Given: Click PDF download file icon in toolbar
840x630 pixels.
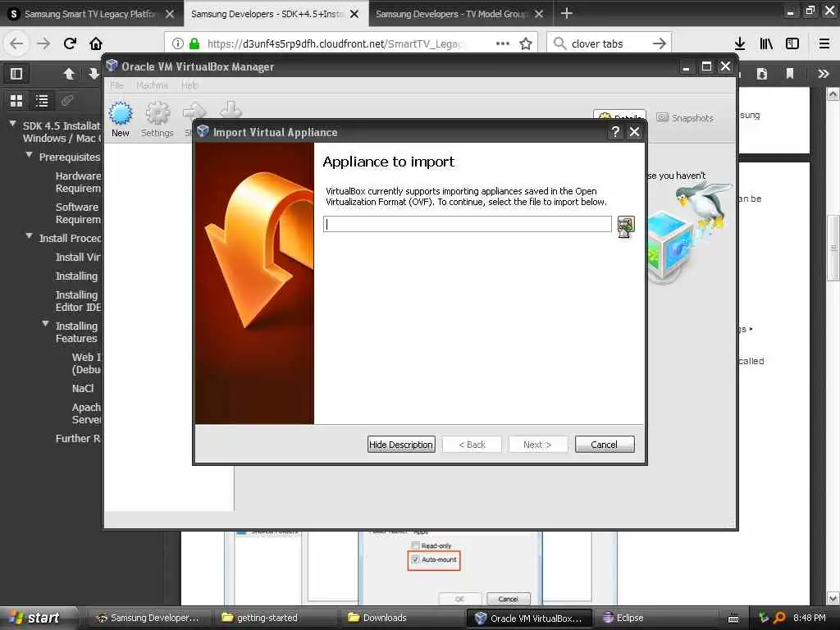Looking at the screenshot, I should [762, 73].
